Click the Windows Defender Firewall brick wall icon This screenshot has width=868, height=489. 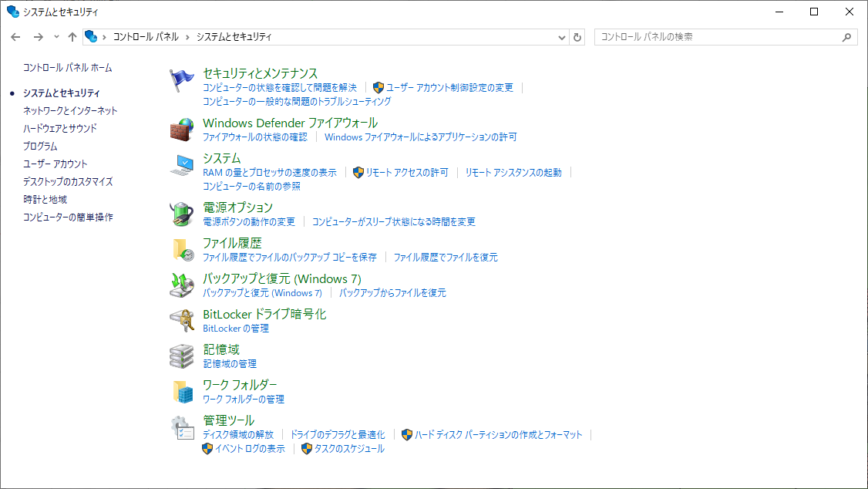point(182,130)
